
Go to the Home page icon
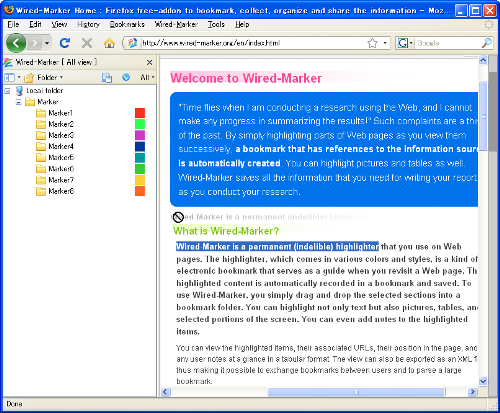[x=109, y=43]
